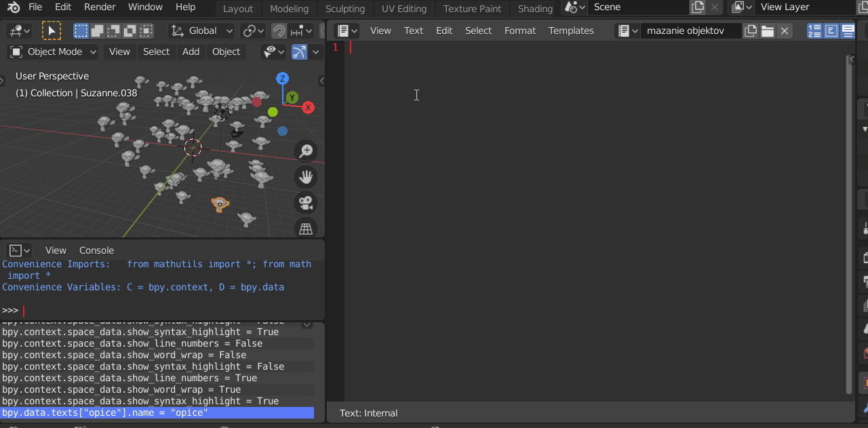Open the Window menu
This screenshot has width=868, height=428.
145,7
